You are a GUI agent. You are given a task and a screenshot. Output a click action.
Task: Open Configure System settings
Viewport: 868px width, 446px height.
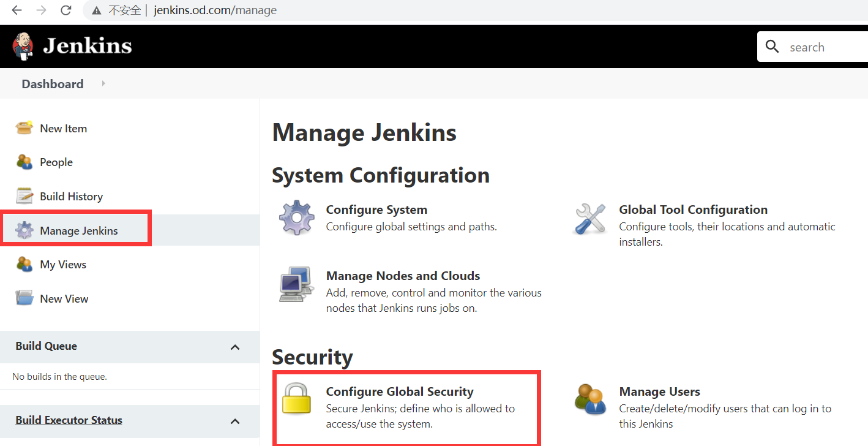point(376,210)
